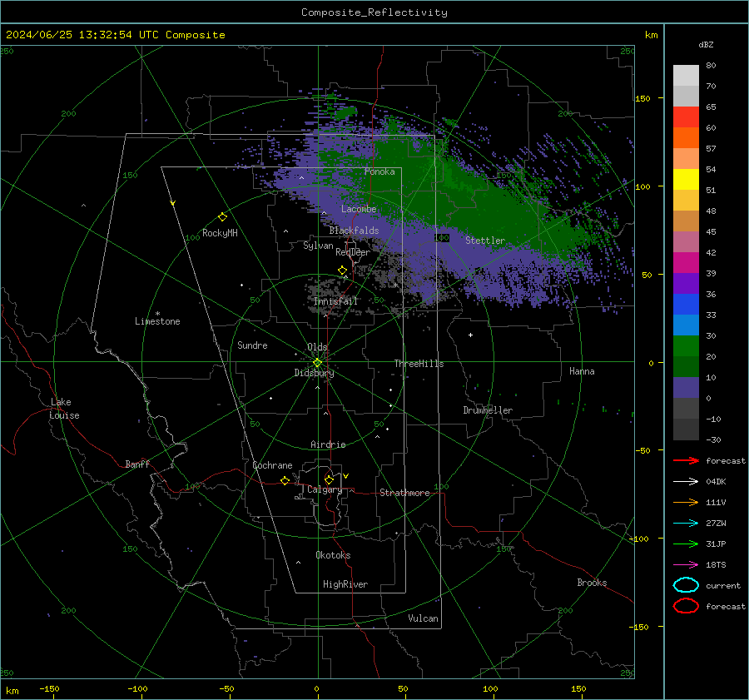The width and height of the screenshot is (749, 700).
Task: Click the Stettler city label
Action: coord(485,241)
